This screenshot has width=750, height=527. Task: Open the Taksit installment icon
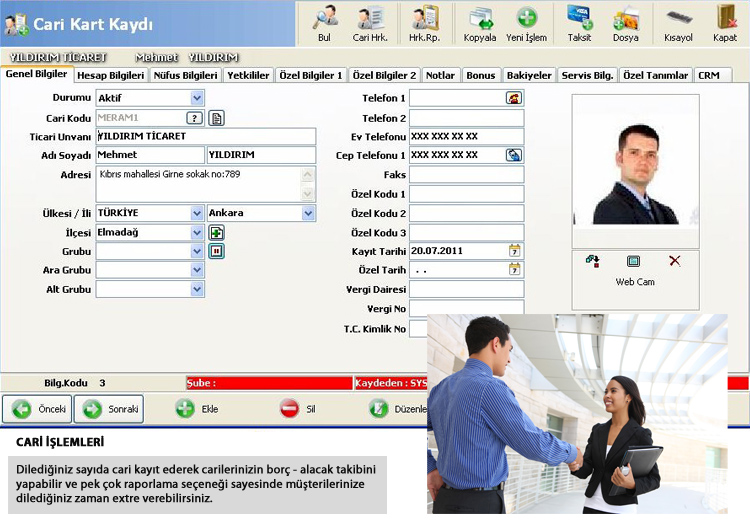coord(578,22)
